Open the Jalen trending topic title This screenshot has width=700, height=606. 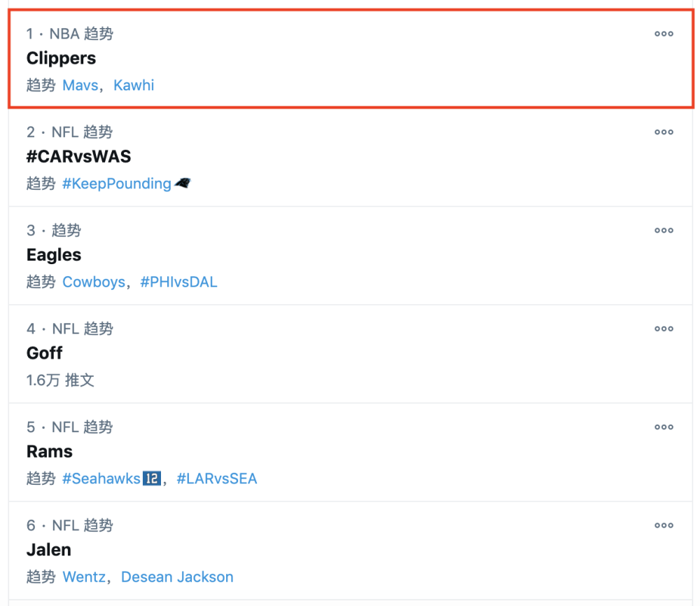pos(49,550)
